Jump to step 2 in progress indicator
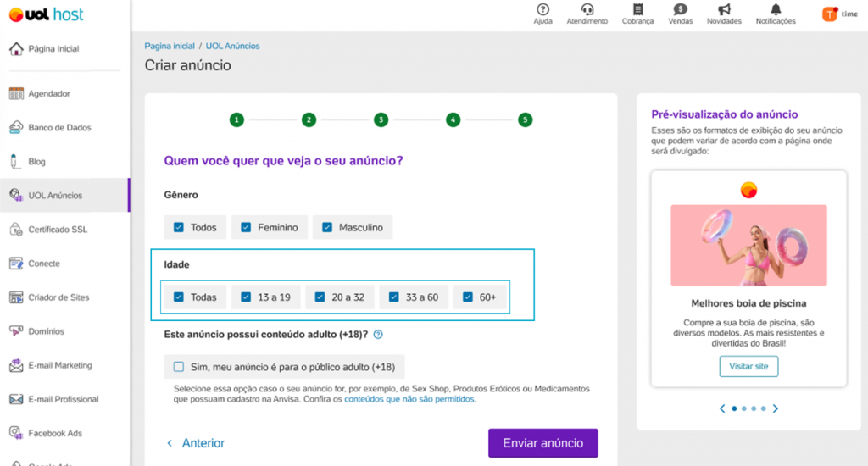 (309, 119)
